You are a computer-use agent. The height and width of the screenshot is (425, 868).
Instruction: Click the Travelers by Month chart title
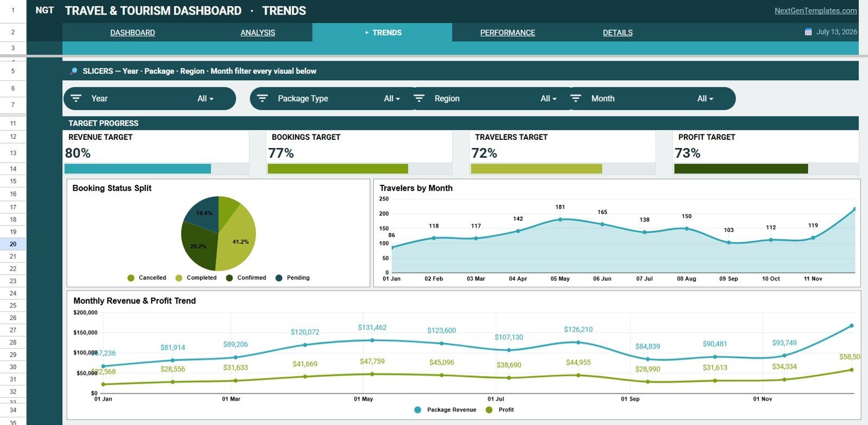coord(416,188)
